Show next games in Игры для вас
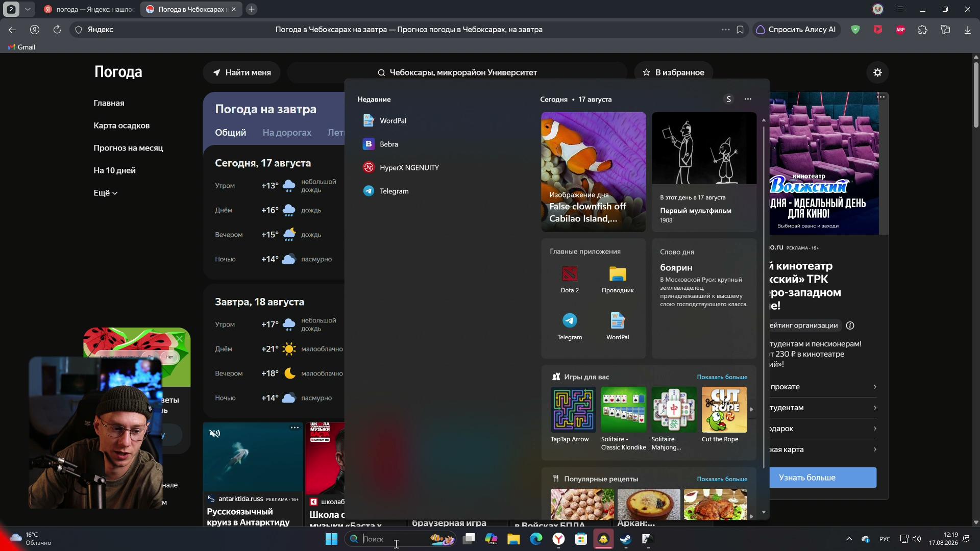Image resolution: width=980 pixels, height=551 pixels. click(x=751, y=409)
